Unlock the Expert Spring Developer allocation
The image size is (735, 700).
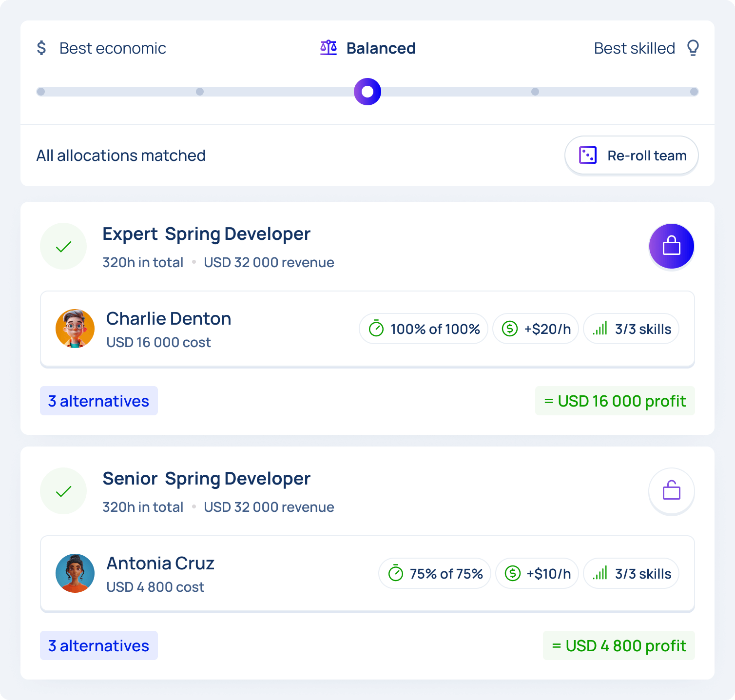click(671, 246)
